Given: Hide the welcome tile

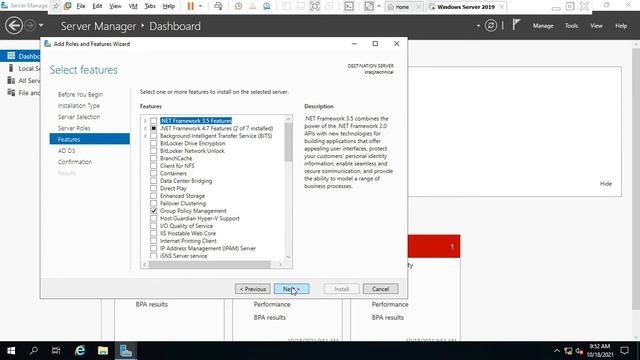Looking at the screenshot, I should click(x=606, y=184).
